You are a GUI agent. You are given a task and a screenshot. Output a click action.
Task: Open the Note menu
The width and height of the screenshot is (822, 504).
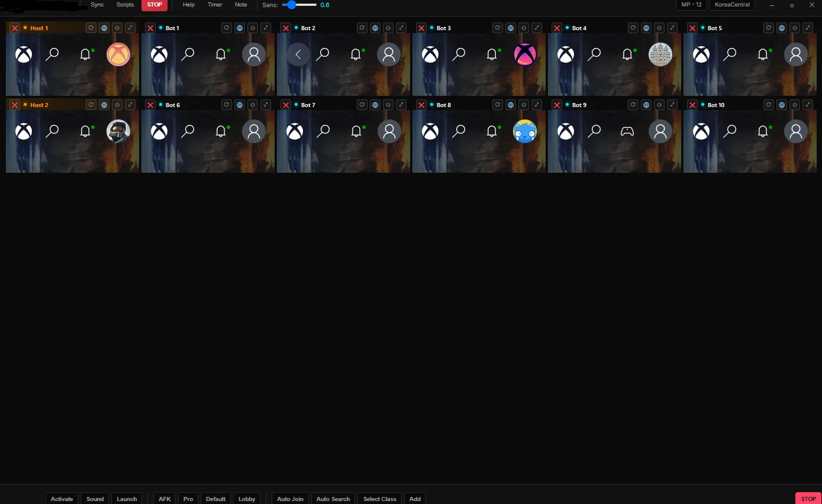tap(241, 5)
